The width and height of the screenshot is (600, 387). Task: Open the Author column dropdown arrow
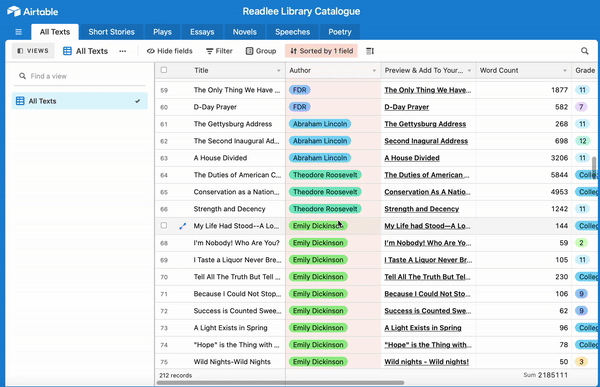coord(374,71)
